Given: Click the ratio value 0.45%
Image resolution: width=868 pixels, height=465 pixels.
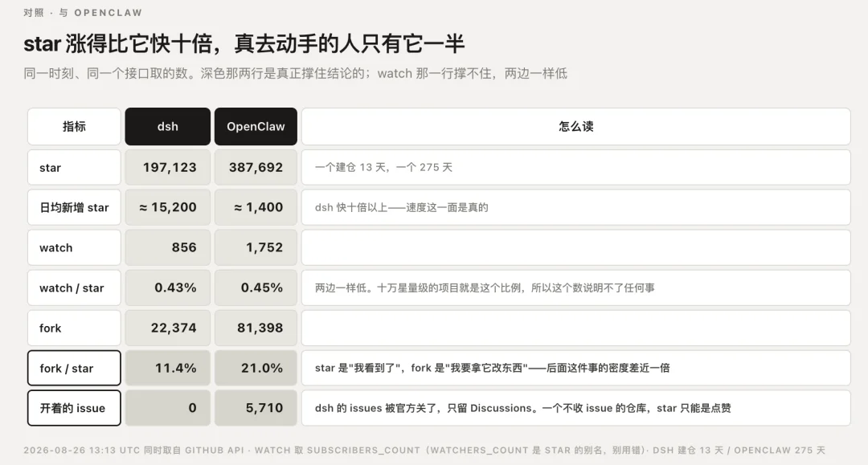Looking at the screenshot, I should point(256,288).
